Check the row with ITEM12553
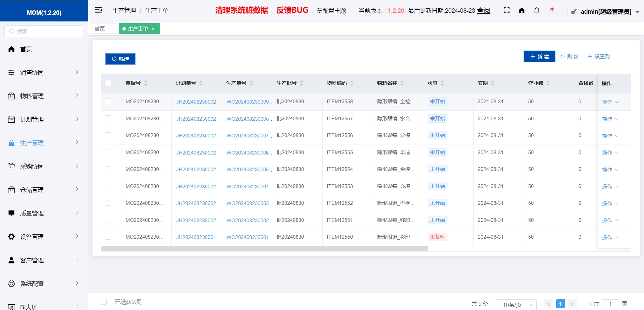Screen dimensions: 644x310 [x=108, y=186]
